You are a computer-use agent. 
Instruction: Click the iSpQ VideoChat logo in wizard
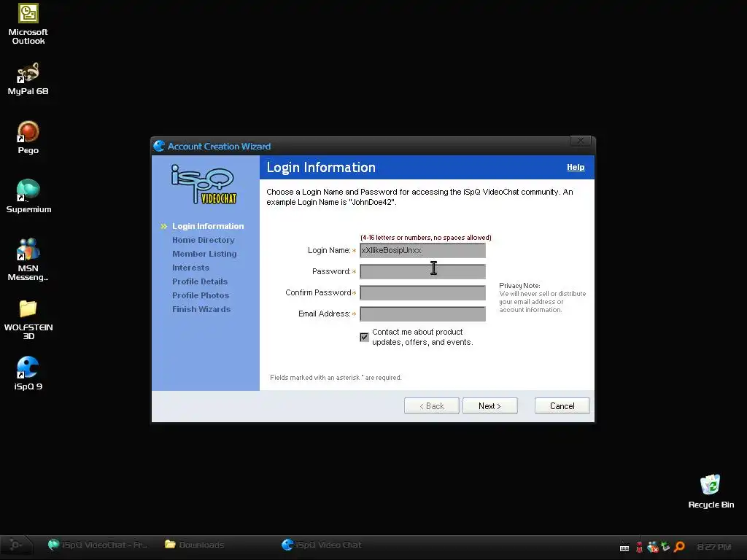coord(204,184)
